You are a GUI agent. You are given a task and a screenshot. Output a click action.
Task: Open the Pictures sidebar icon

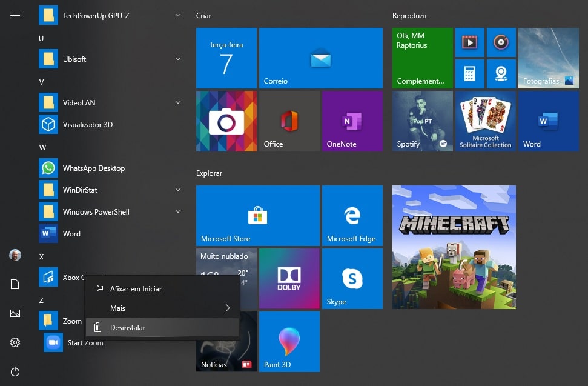pyautogui.click(x=15, y=313)
